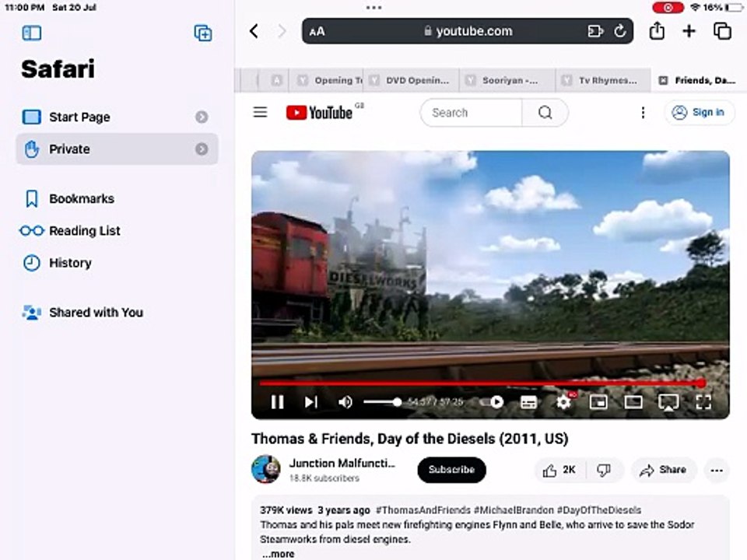Mute the video volume
Screen dimensions: 747x560
point(345,402)
